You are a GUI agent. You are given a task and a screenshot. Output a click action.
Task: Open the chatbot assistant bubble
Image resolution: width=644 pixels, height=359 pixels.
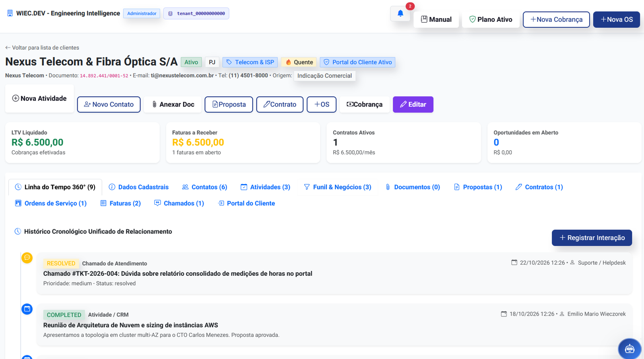(x=630, y=349)
